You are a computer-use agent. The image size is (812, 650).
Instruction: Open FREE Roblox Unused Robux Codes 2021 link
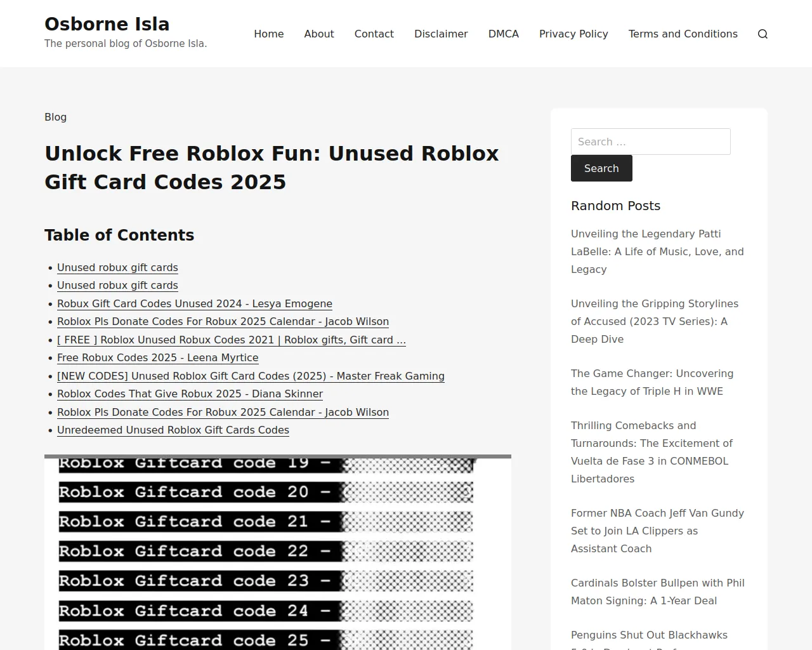[232, 340]
